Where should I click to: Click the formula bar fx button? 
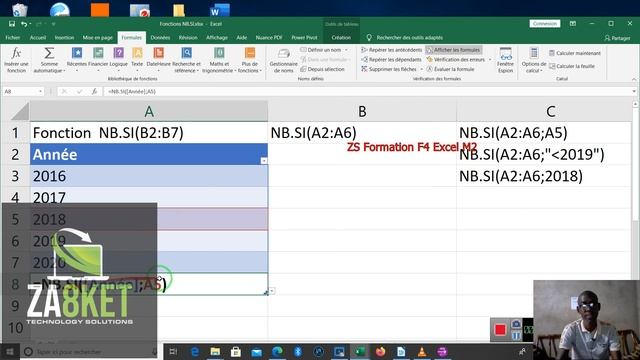pos(94,91)
